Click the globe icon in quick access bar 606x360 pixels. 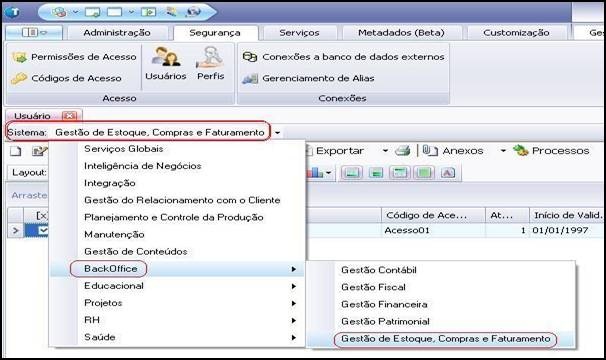(x=193, y=12)
